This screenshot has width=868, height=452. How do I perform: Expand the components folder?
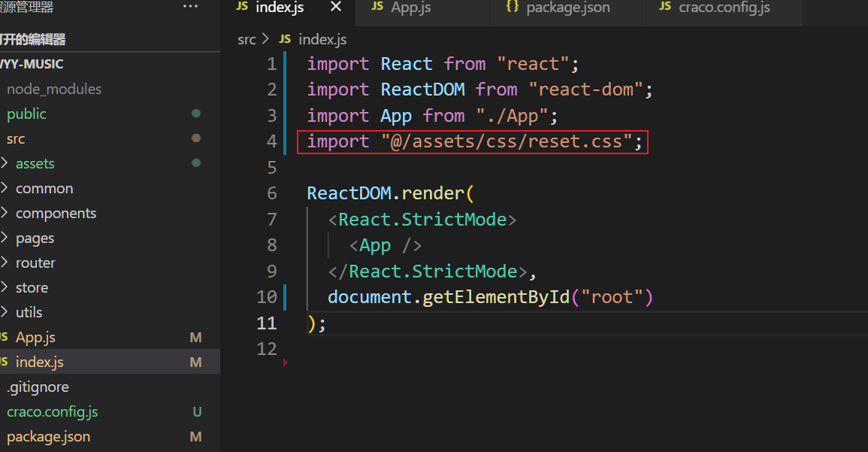(56, 213)
